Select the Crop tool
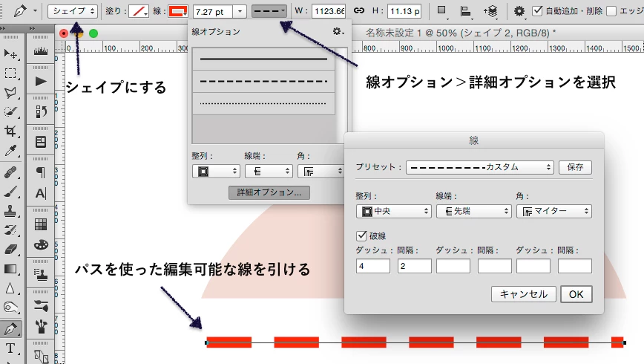 pos(10,131)
